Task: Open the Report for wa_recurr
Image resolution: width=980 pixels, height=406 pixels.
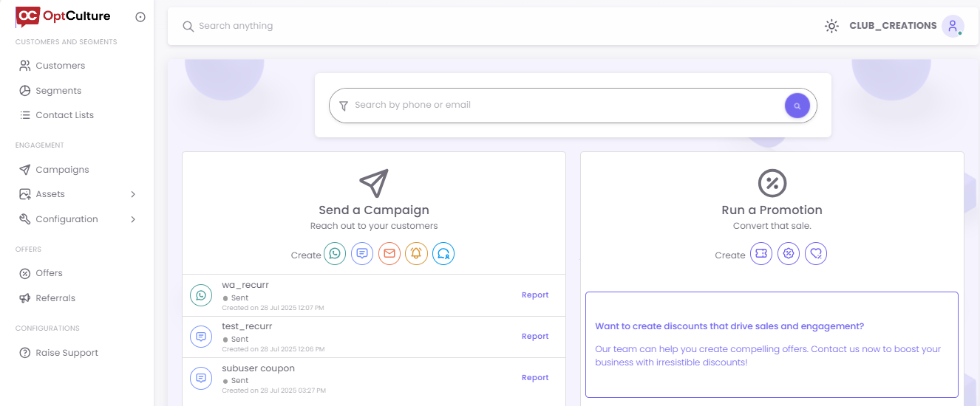Action: click(x=535, y=295)
